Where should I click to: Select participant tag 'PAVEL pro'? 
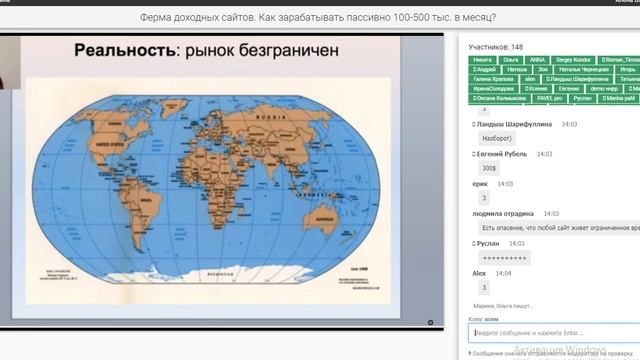[549, 98]
